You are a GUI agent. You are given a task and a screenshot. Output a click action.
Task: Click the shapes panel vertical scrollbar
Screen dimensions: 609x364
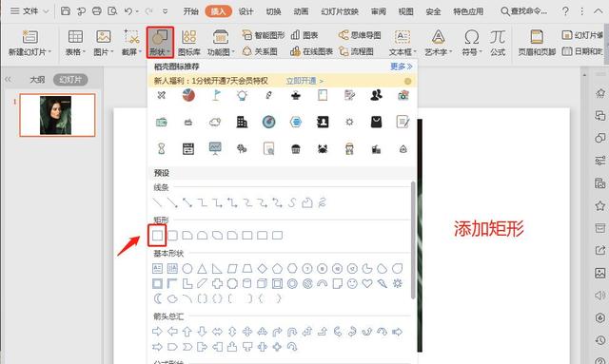[413, 240]
